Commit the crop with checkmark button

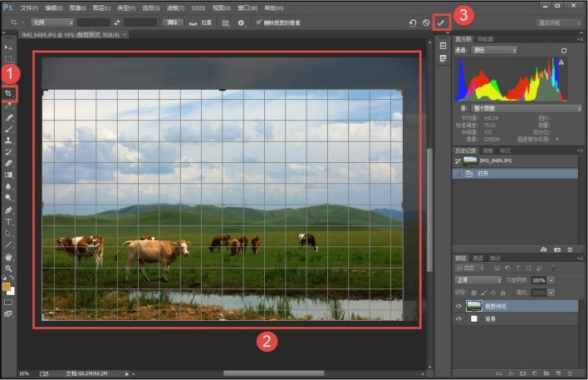coord(441,23)
